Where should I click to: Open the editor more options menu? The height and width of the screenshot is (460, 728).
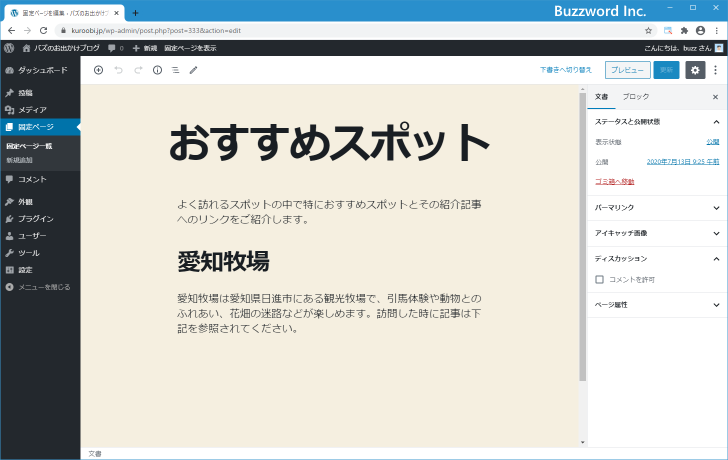tap(715, 70)
